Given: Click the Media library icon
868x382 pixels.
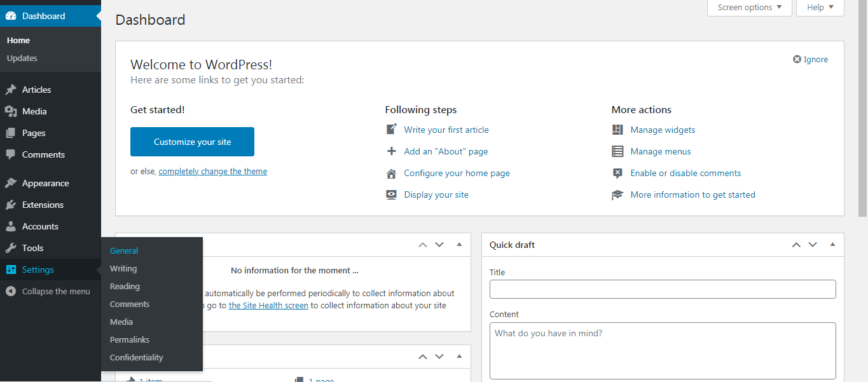Looking at the screenshot, I should click(11, 111).
